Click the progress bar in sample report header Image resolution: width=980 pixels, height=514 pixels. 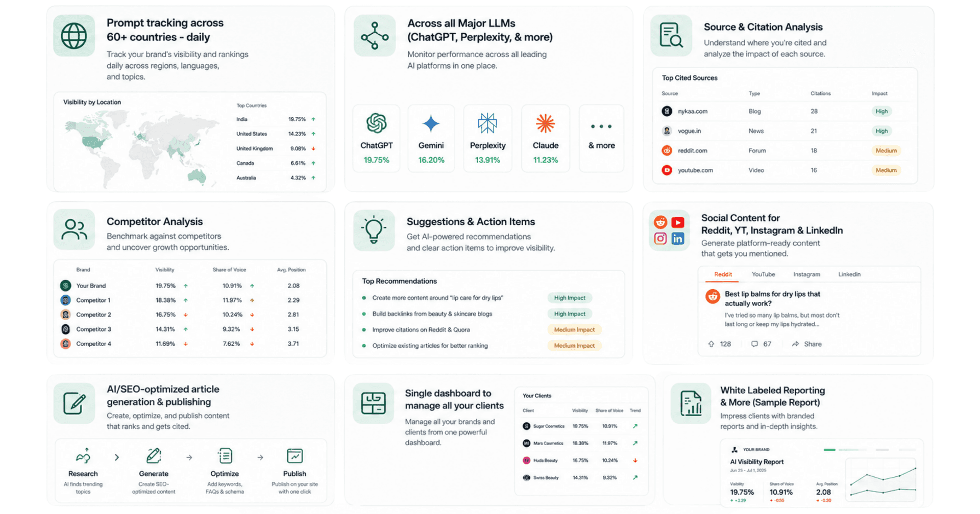(869, 450)
